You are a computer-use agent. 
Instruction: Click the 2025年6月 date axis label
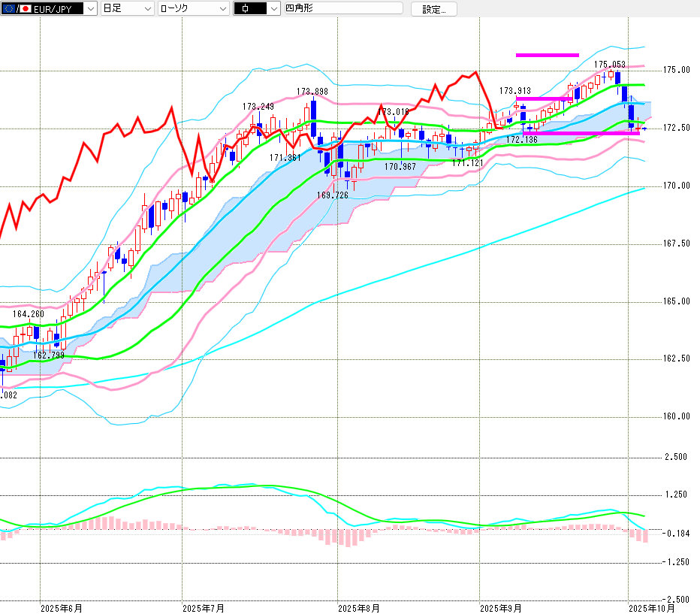pos(62,606)
